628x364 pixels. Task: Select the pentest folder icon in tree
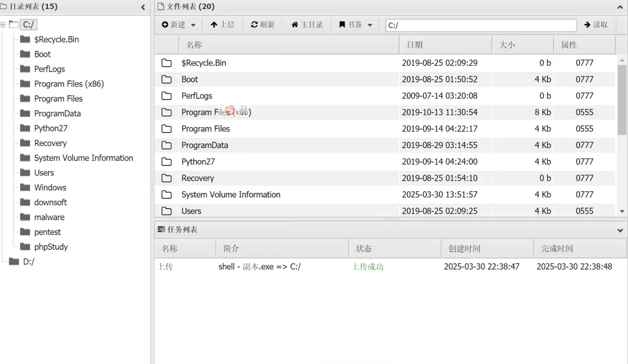tap(25, 232)
